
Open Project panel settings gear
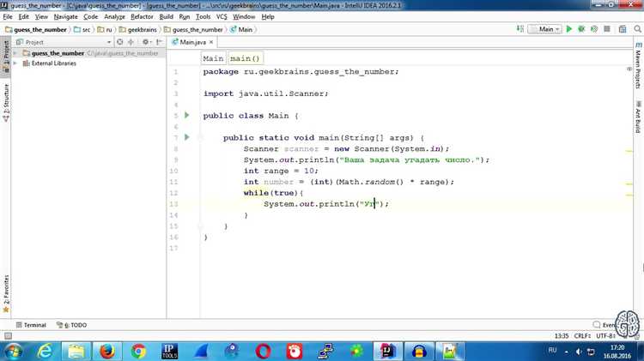pos(146,42)
